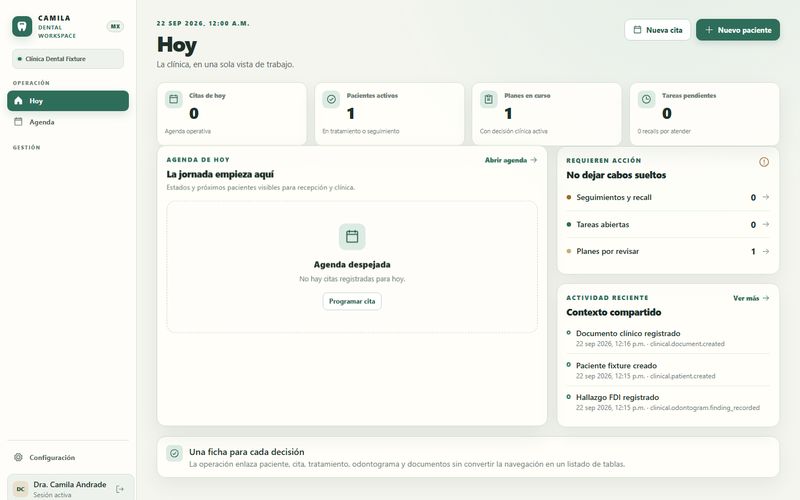The height and width of the screenshot is (500, 800).
Task: Click the clock icon in Tareas pendientes card
Action: (646, 99)
